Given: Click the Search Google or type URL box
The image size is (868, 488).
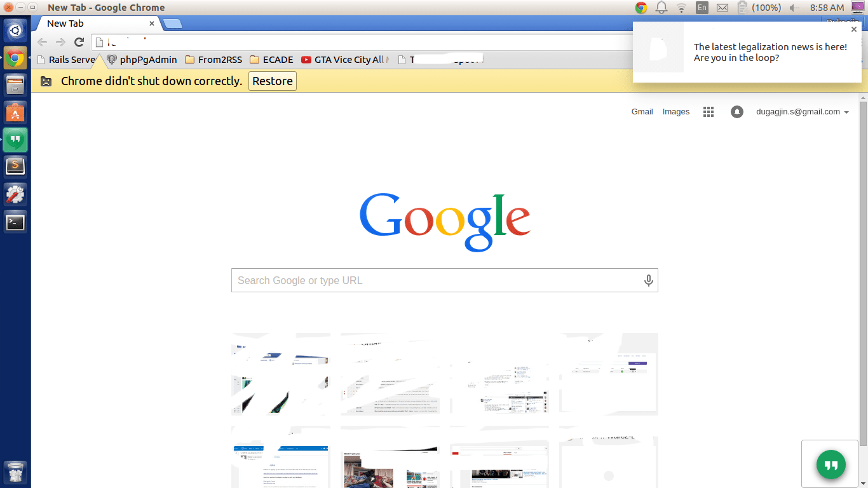Looking at the screenshot, I should coord(445,280).
